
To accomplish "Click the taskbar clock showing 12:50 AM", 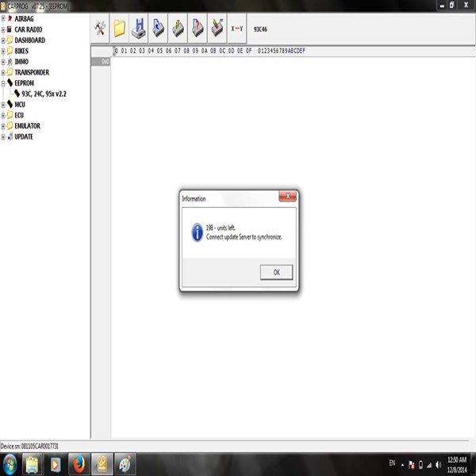I will (457, 465).
